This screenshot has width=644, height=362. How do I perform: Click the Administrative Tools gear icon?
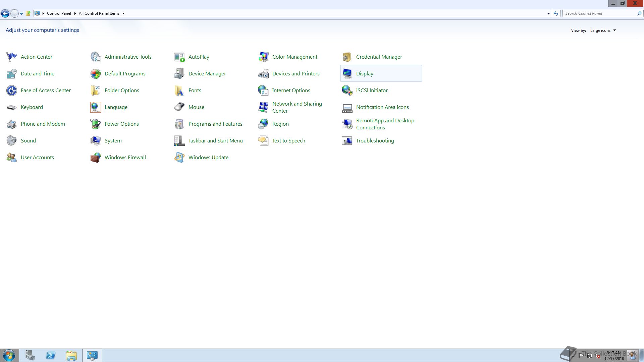coord(96,57)
